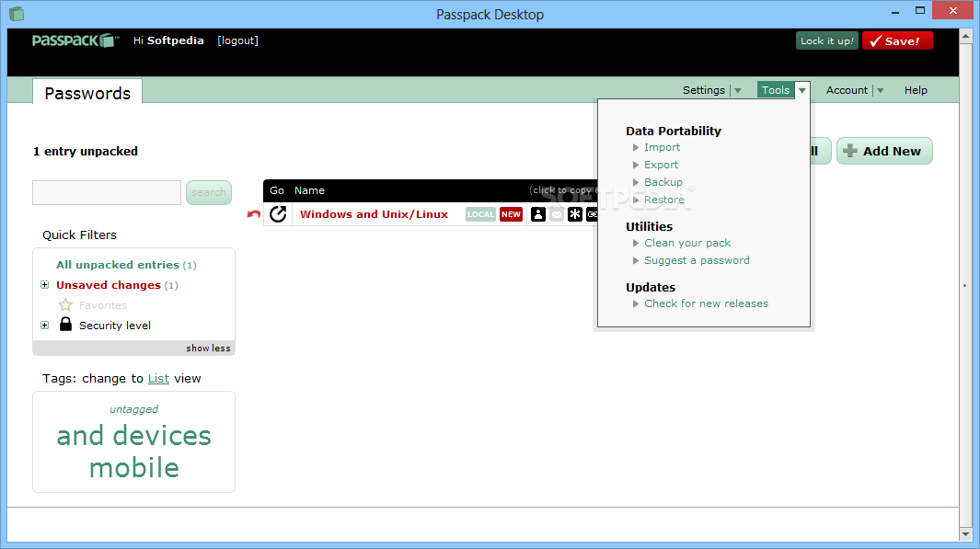Select Check for new releases
The height and width of the screenshot is (549, 980).
pyautogui.click(x=707, y=303)
